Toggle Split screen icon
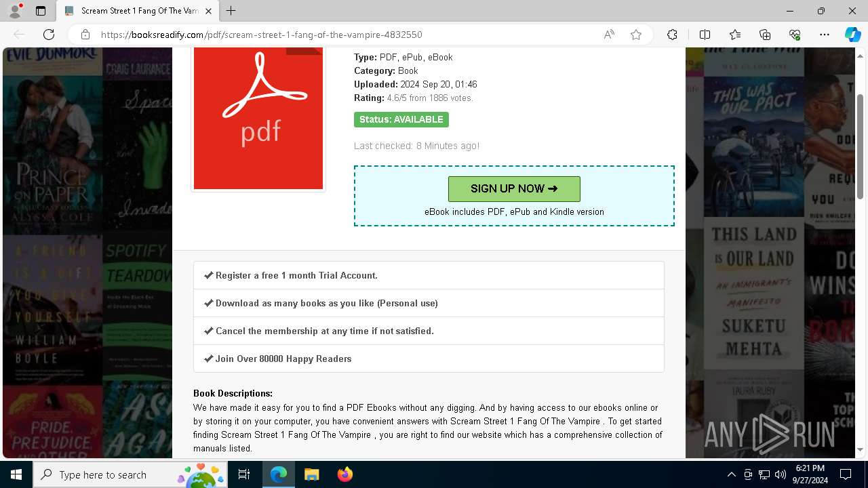The height and width of the screenshot is (488, 868). [705, 35]
